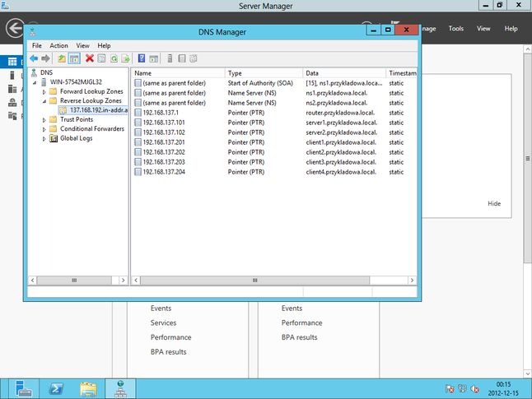This screenshot has width=532, height=399.
Task: Select the 192.168.137.1 pointer record
Action: (273, 113)
